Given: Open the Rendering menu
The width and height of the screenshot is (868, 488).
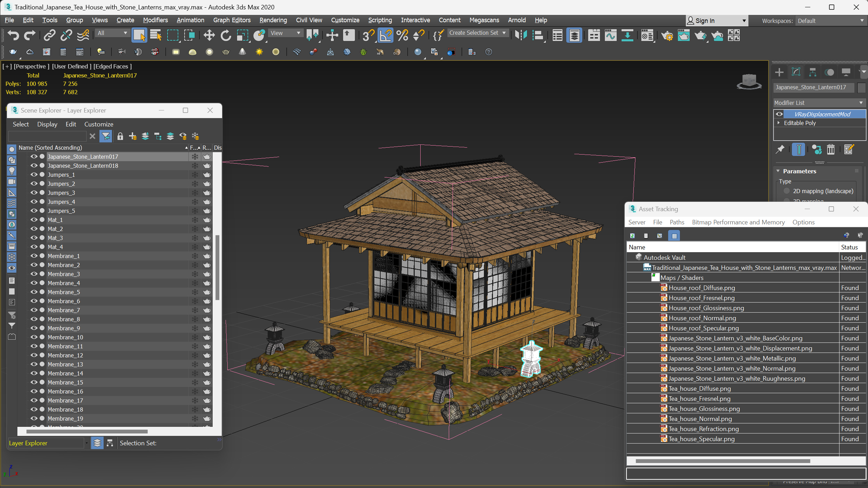Looking at the screenshot, I should (273, 20).
